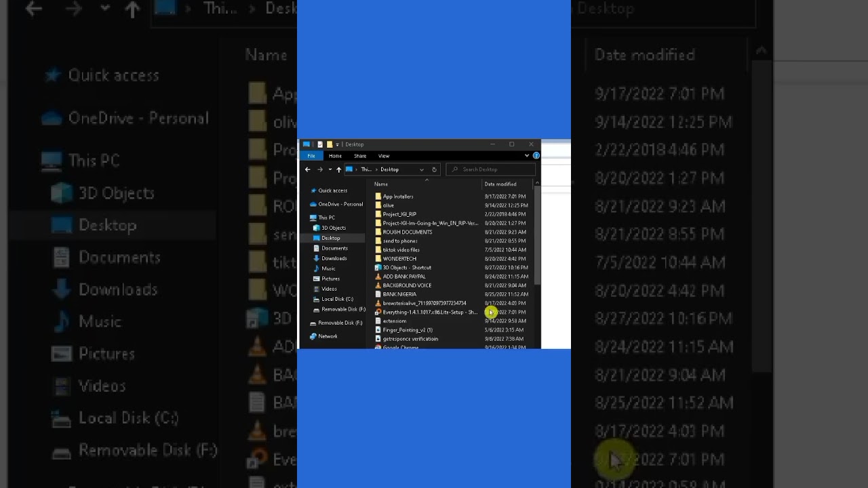Screen dimensions: 868x488
Task: Click the Downloads arrow icon in sidebar
Action: [x=317, y=258]
